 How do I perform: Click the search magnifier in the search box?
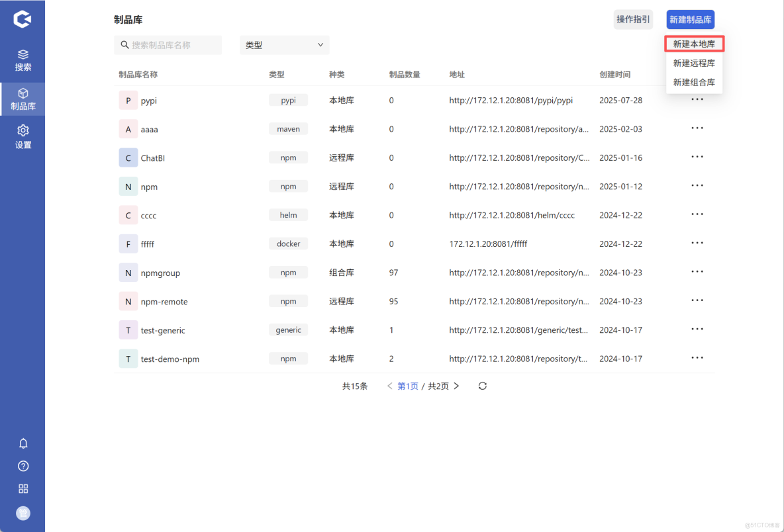125,44
